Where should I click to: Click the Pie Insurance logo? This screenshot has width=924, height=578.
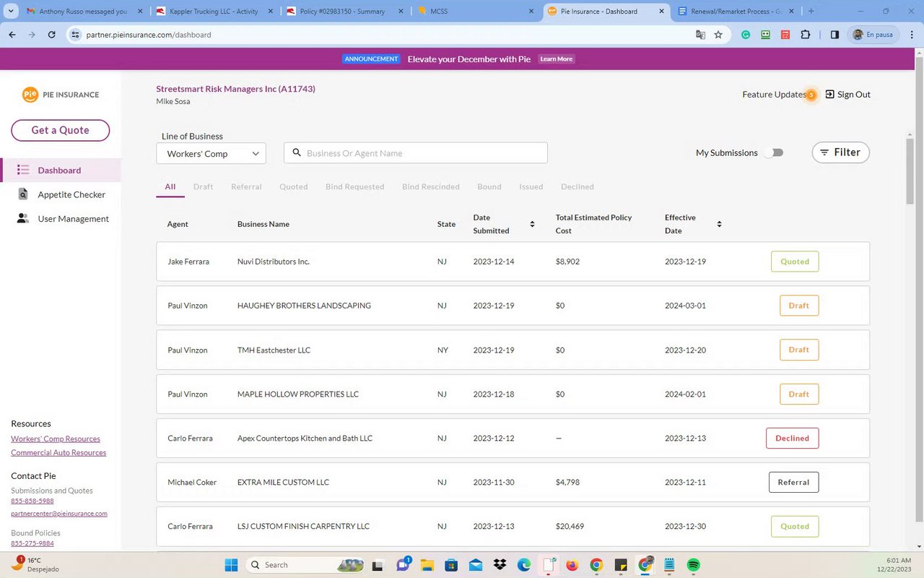(61, 95)
